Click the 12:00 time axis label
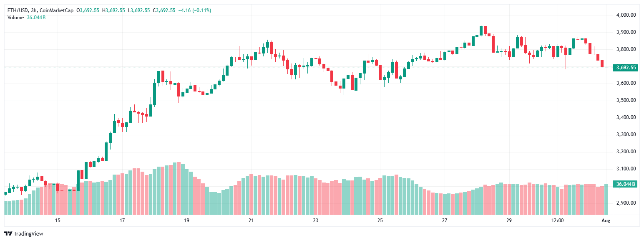The width and height of the screenshot is (644, 241). point(558,221)
